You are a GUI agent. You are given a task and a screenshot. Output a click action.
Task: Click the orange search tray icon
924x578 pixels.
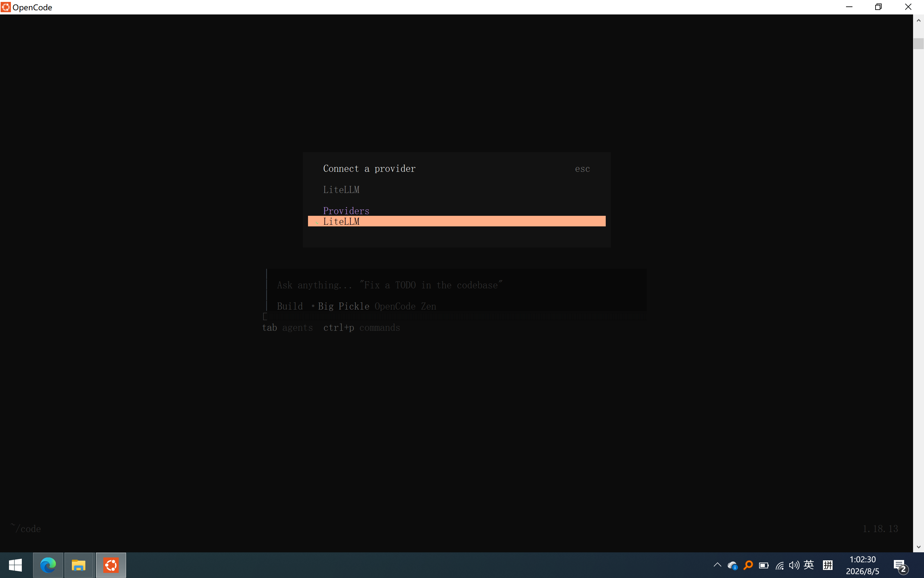pyautogui.click(x=748, y=565)
